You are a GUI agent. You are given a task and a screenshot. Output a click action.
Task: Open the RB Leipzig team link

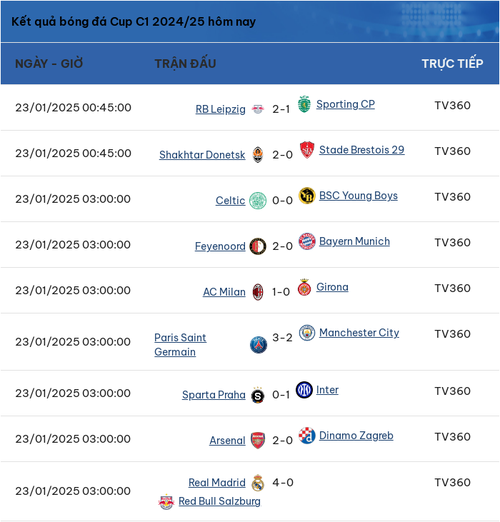[220, 109]
